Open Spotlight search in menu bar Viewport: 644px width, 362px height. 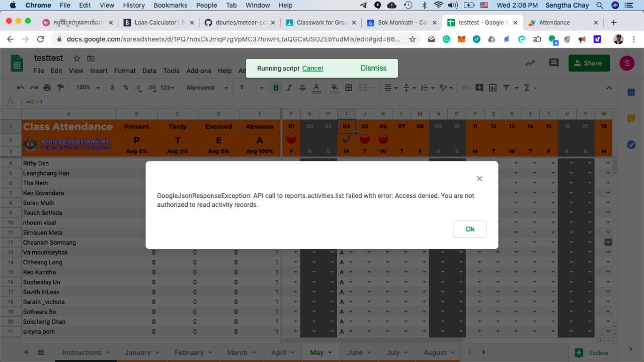coord(599,5)
